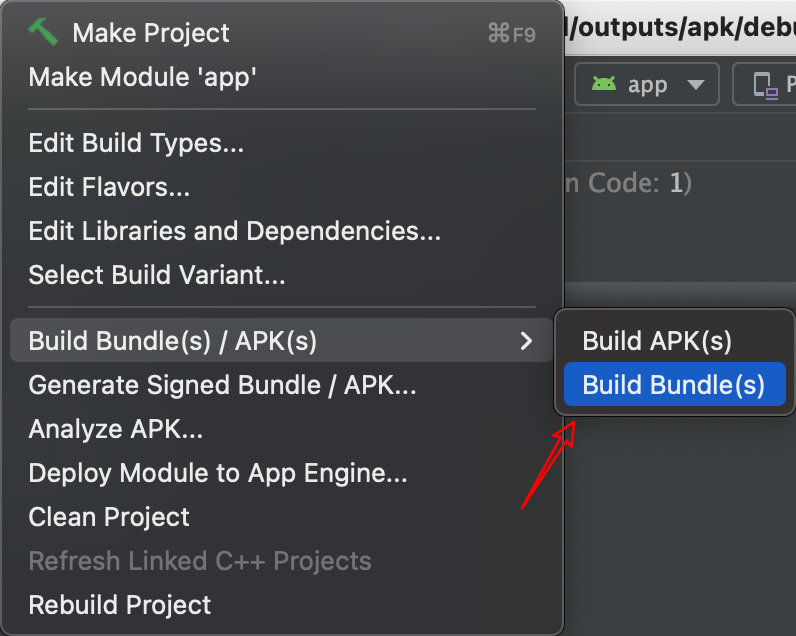Choose Rebuild Project
The height and width of the screenshot is (636, 796).
[120, 605]
